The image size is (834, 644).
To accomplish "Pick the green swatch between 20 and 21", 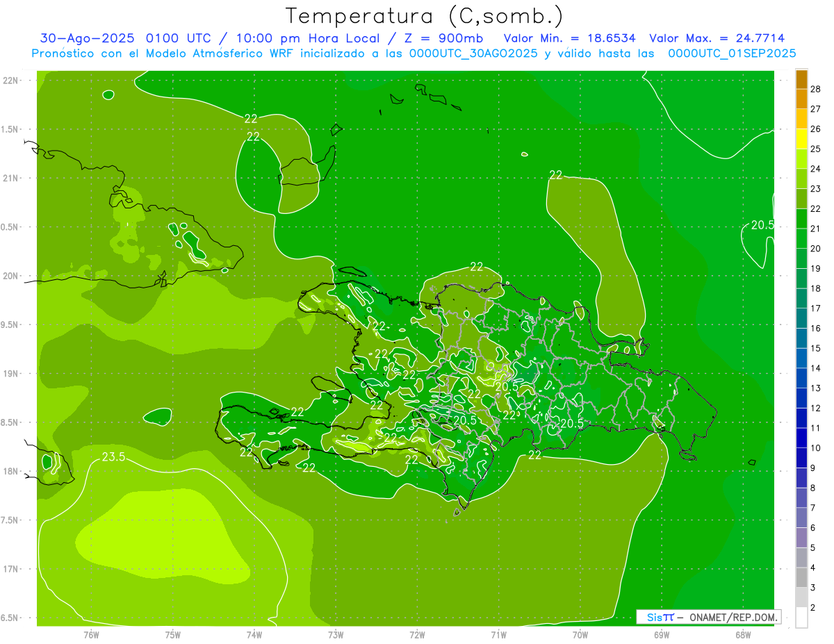I will tap(801, 238).
